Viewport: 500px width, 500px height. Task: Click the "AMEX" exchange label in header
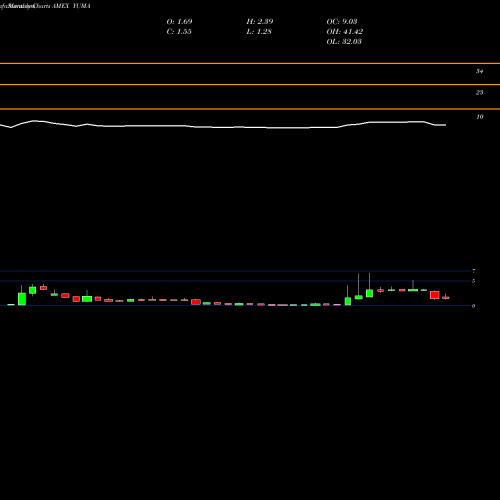(61, 6)
